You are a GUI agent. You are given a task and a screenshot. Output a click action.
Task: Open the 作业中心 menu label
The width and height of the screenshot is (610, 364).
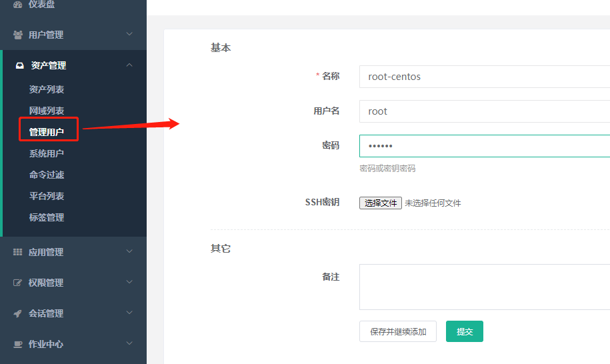46,344
